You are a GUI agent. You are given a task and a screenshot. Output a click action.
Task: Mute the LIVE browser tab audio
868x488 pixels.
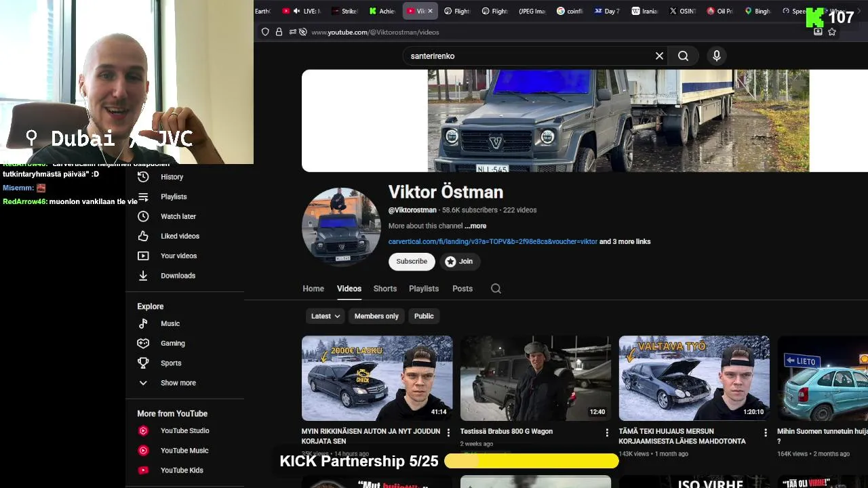pos(297,11)
